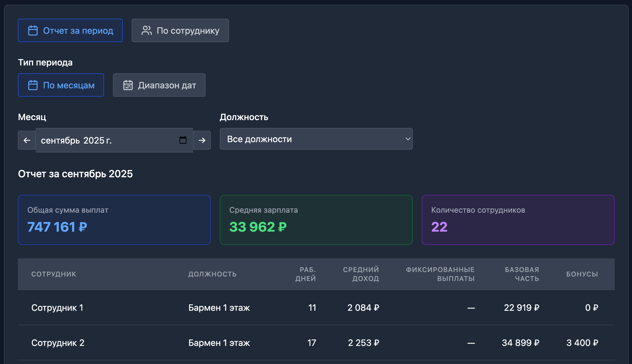The image size is (632, 364).
Task: Click the Сотрудник column header
Action: pos(54,274)
